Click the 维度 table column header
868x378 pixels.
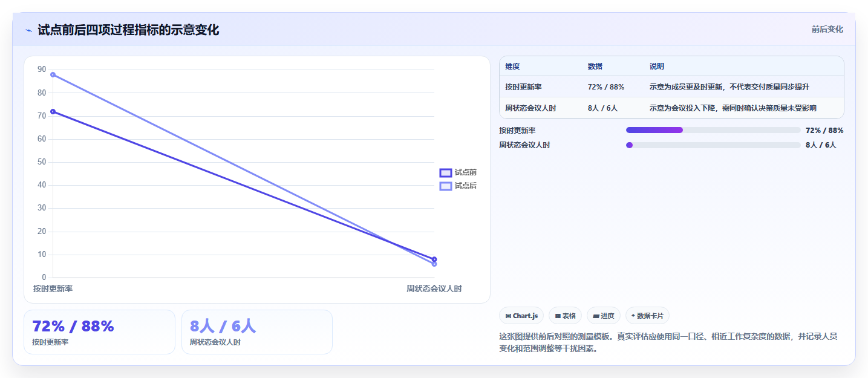(512, 67)
